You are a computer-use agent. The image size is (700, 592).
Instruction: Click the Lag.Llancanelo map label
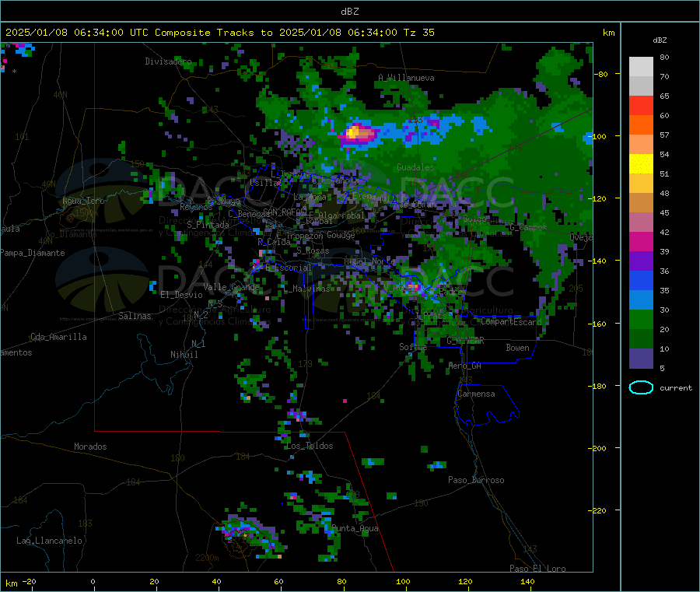point(50,541)
